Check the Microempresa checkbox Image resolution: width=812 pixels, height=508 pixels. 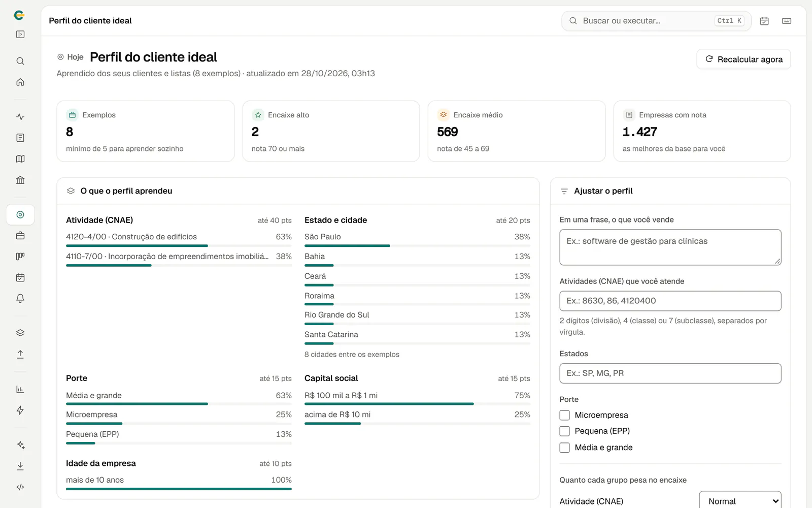pyautogui.click(x=564, y=415)
